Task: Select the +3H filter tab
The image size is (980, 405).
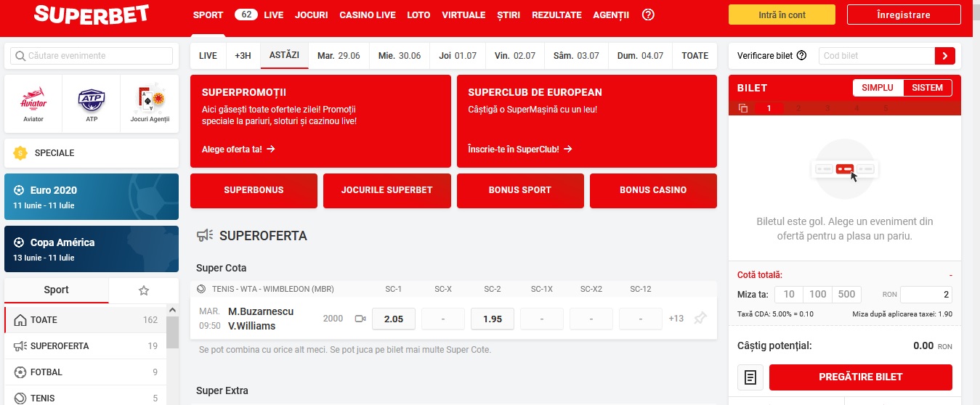Action: [x=243, y=56]
